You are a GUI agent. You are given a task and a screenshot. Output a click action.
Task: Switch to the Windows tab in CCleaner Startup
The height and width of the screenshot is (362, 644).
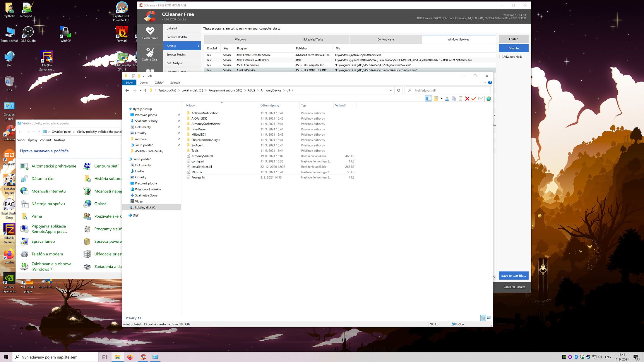[x=240, y=39]
